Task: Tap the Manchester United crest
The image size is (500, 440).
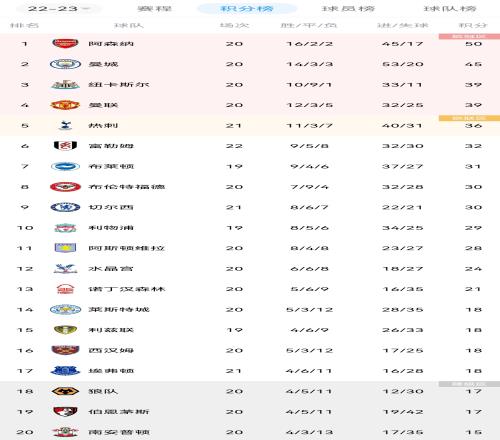Action: click(x=65, y=105)
